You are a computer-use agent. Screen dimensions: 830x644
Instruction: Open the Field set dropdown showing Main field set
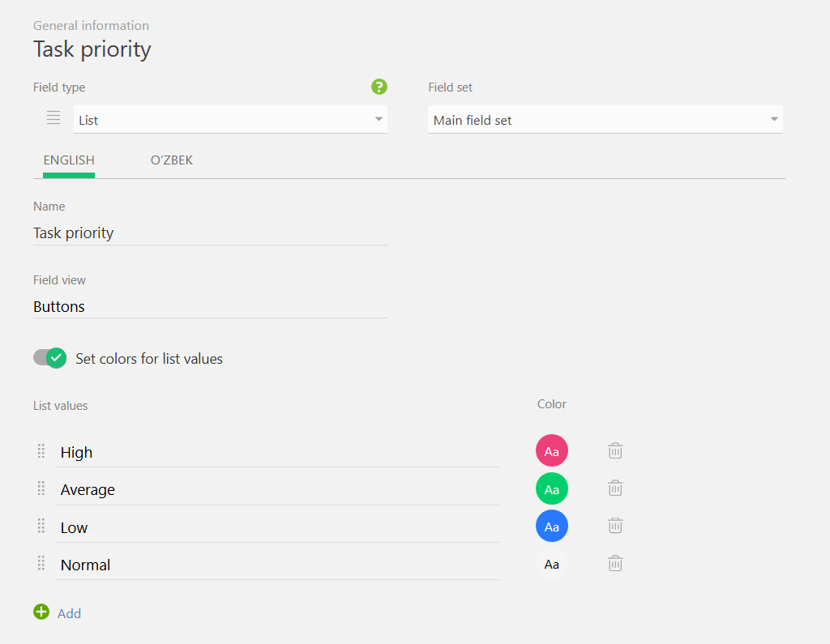click(x=605, y=119)
